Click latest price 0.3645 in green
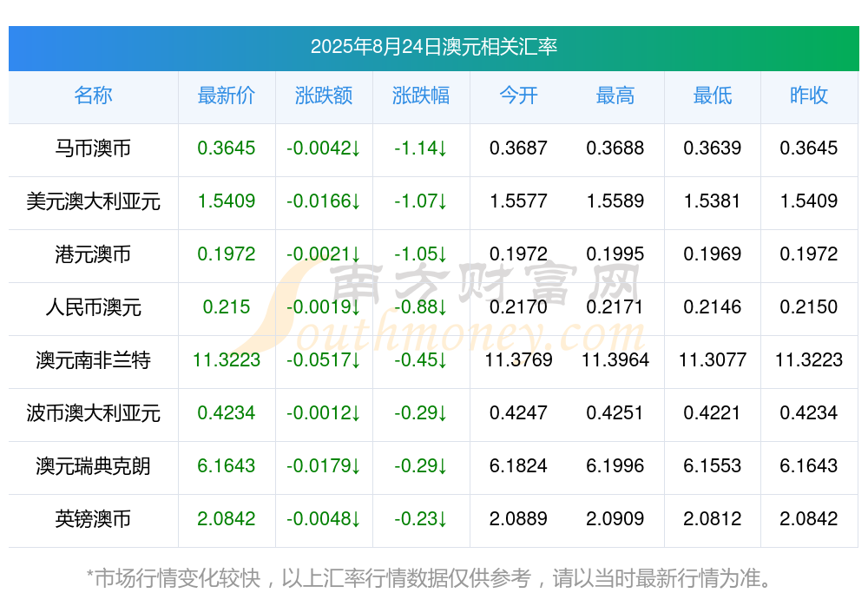This screenshot has width=868, height=606. coord(227,148)
